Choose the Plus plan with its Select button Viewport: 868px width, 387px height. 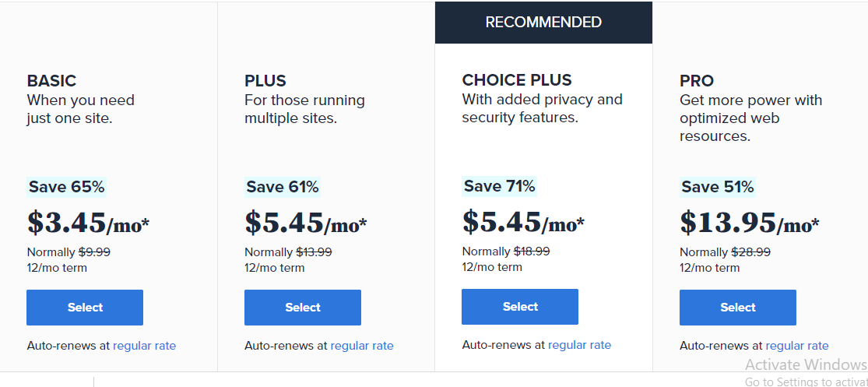pos(303,308)
